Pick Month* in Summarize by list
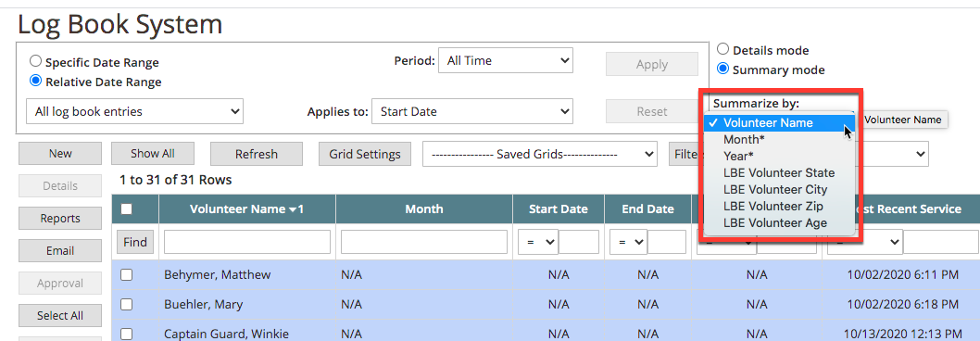Viewport: 980px width, 341px height. [x=779, y=140]
